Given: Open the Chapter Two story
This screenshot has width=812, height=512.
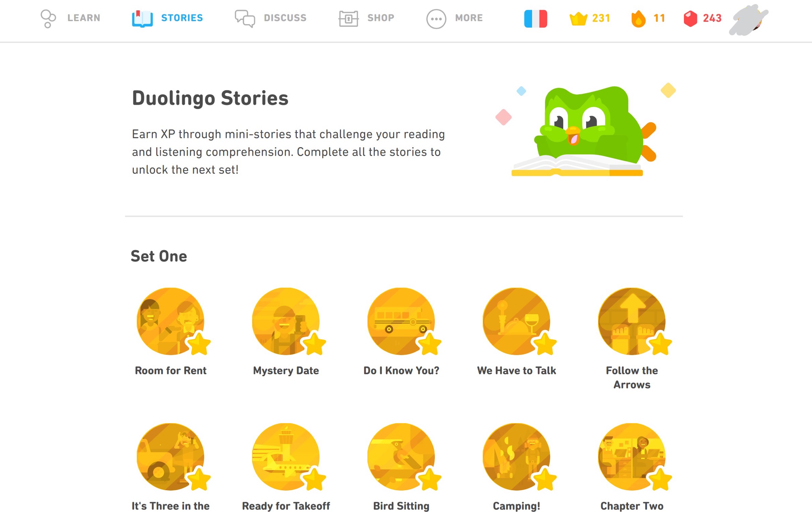Looking at the screenshot, I should (632, 457).
